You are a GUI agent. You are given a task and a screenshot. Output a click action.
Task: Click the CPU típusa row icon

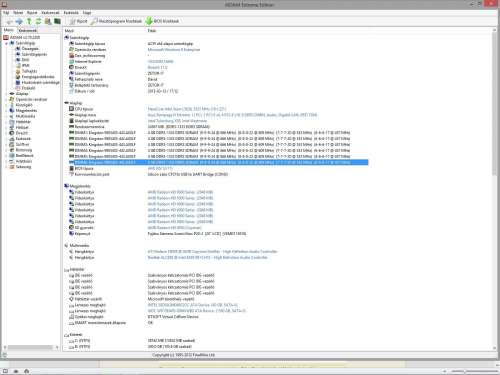pos(71,109)
